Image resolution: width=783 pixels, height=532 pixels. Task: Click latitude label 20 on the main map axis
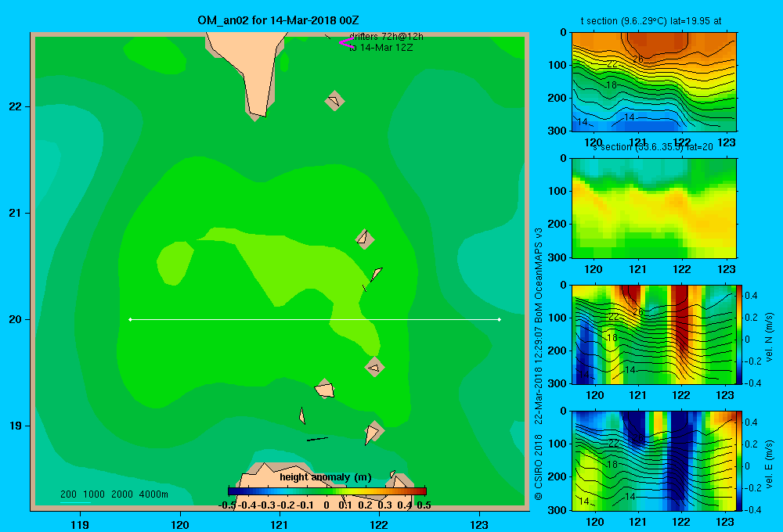pyautogui.click(x=16, y=319)
